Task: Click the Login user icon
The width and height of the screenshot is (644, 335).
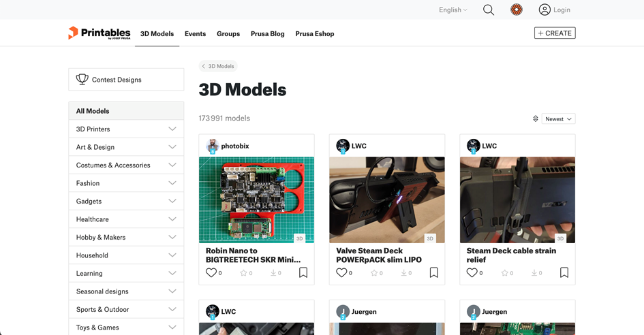Action: point(545,10)
